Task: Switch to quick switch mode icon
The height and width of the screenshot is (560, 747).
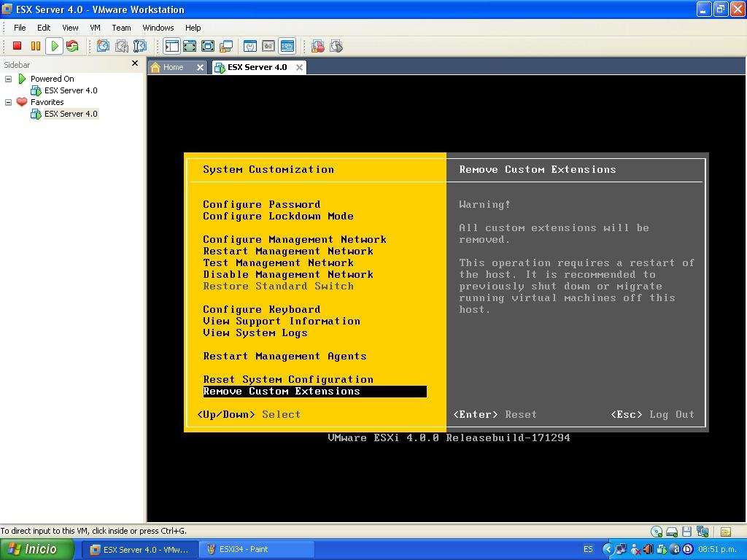Action: pos(190,46)
